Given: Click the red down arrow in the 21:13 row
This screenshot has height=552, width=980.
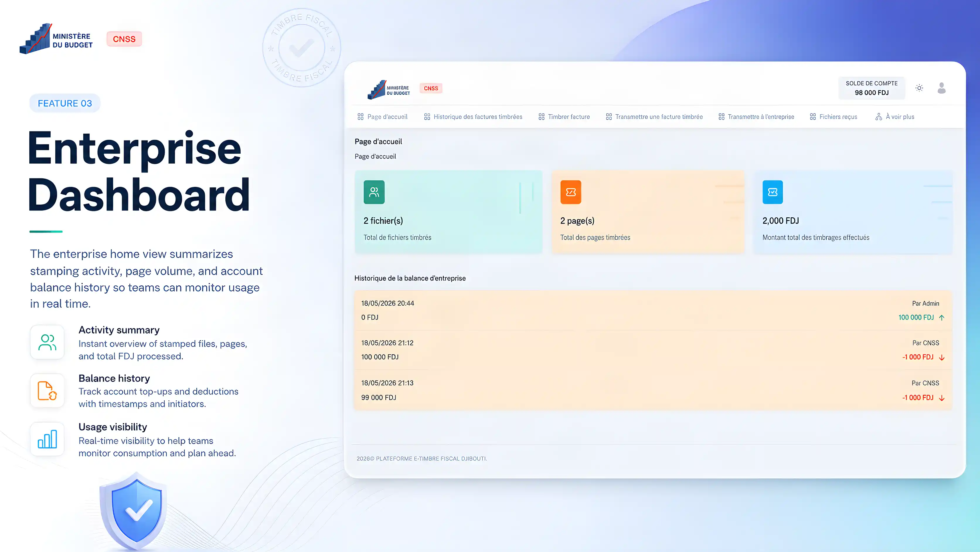Looking at the screenshot, I should click(942, 398).
